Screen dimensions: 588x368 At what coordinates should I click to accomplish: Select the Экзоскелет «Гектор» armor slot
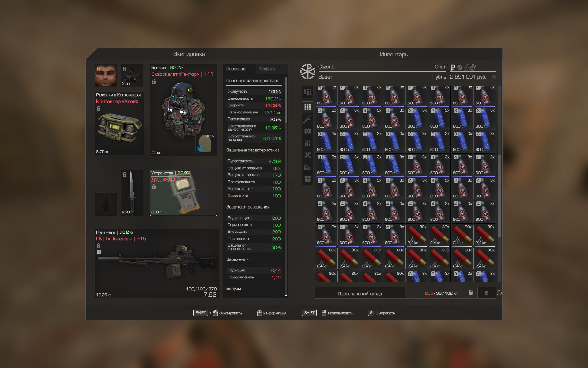click(183, 110)
